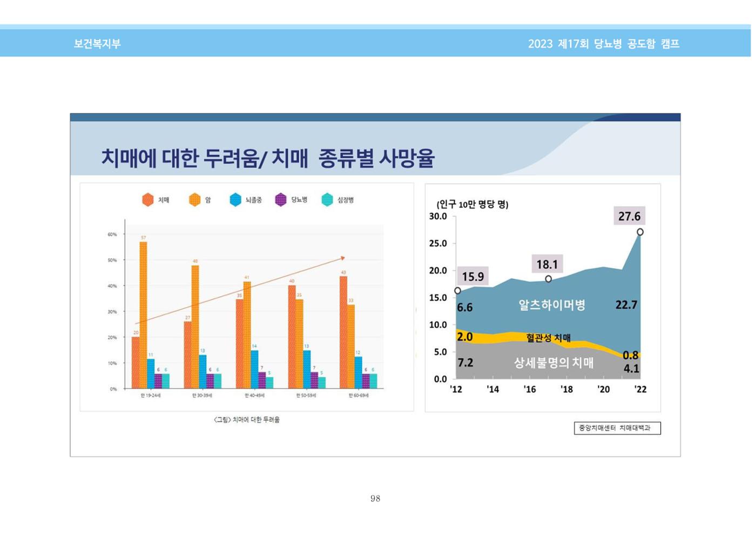
Task: Click the 18.1 data callout
Action: point(547,264)
